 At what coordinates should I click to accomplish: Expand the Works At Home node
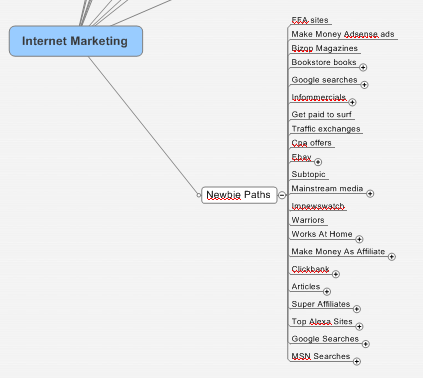coord(359,239)
